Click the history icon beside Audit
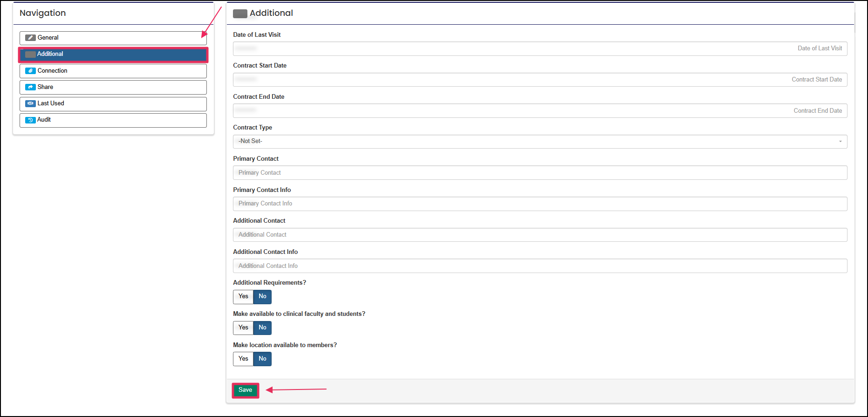The image size is (868, 417). pyautogui.click(x=30, y=120)
